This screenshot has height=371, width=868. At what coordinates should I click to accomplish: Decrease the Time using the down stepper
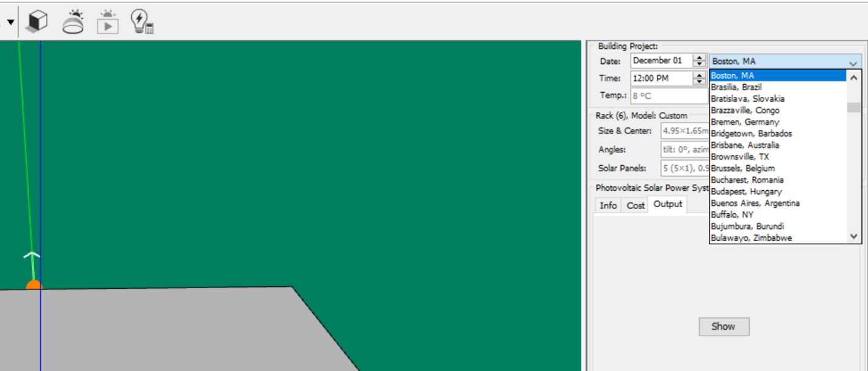(x=700, y=81)
